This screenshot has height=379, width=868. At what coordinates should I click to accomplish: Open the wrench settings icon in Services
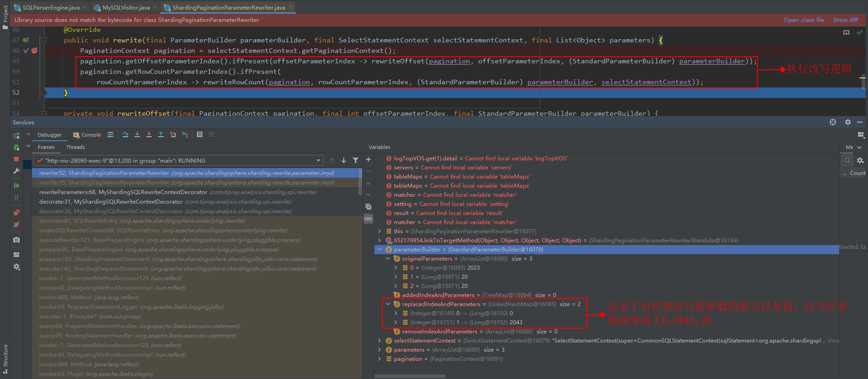click(16, 171)
